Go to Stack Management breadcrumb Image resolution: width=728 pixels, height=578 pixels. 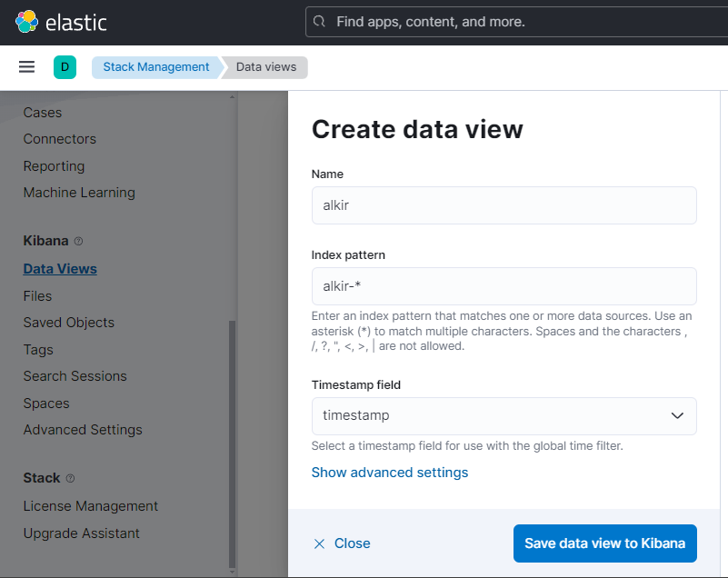coord(156,67)
